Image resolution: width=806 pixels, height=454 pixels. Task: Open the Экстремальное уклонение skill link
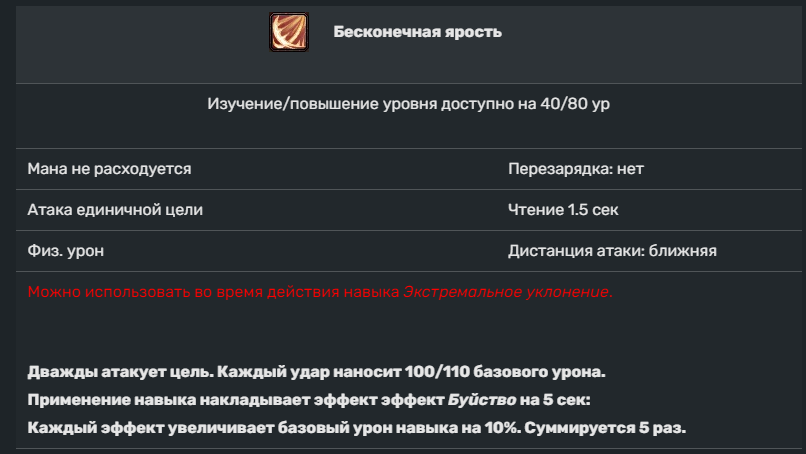pos(506,292)
